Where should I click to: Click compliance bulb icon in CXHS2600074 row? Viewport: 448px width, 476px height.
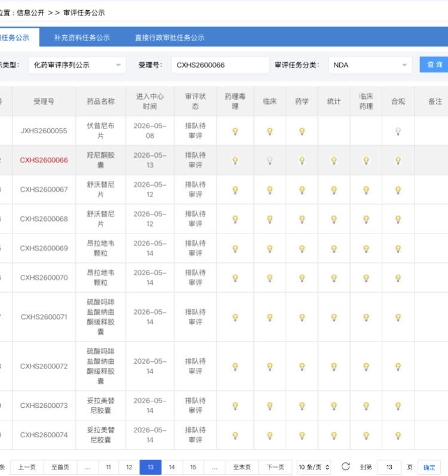click(x=398, y=435)
